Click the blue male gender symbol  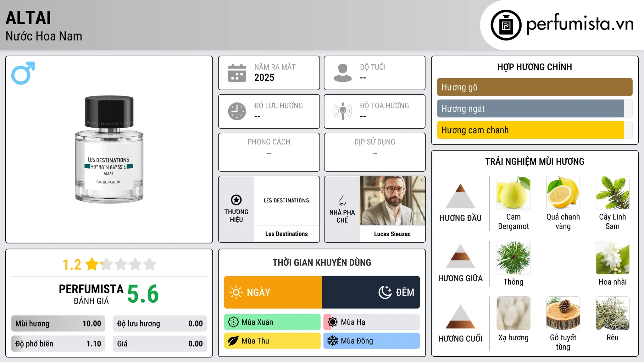coord(23,73)
